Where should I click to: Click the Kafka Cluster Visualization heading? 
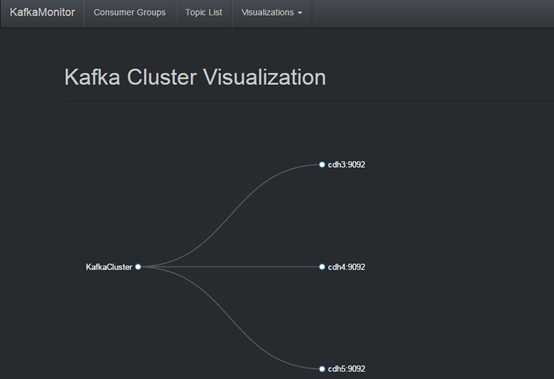coord(195,77)
